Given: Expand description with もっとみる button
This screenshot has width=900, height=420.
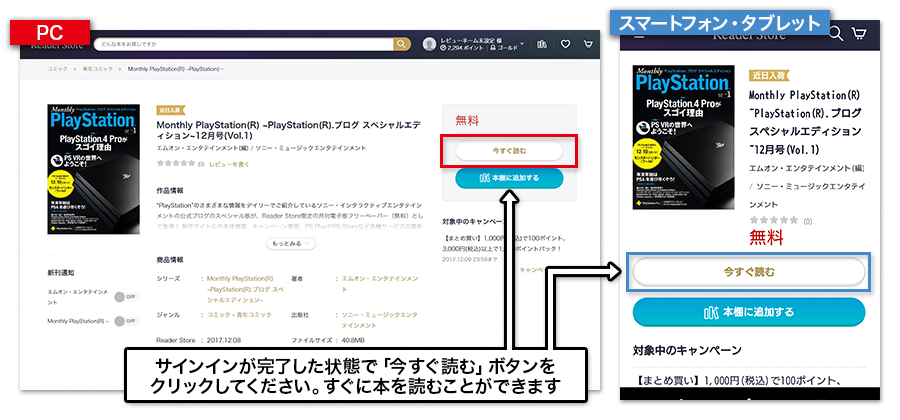Looking at the screenshot, I should point(290,244).
